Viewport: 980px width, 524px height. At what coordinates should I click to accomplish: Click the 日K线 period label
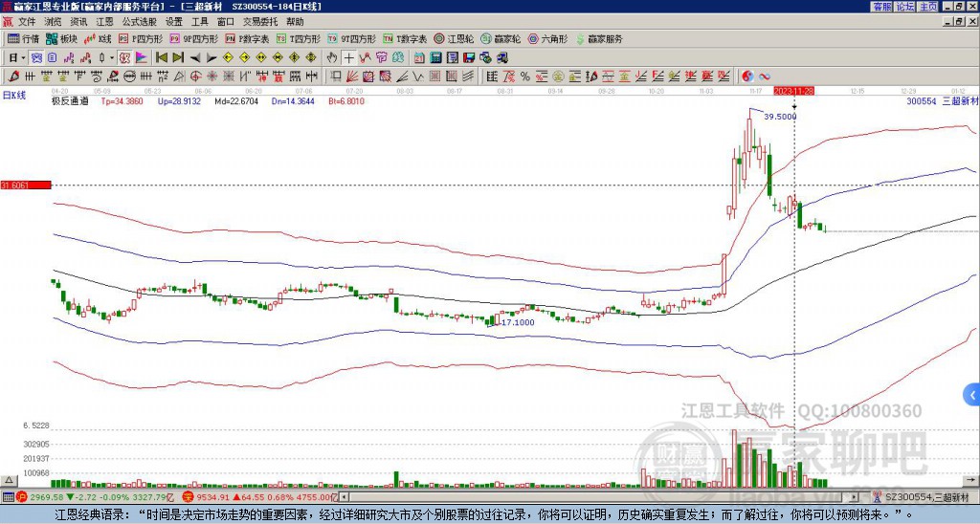click(x=14, y=95)
